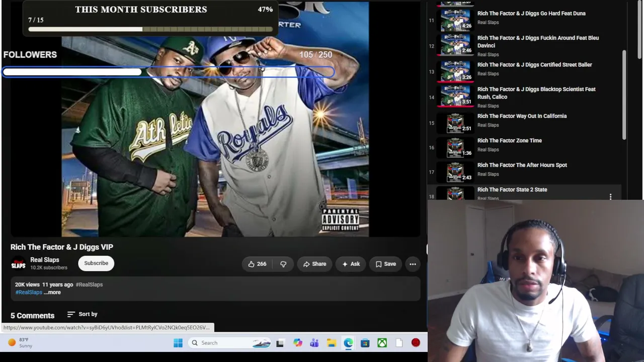
Task: Open the blue #RealSlaps hashtag in description
Action: point(29,292)
